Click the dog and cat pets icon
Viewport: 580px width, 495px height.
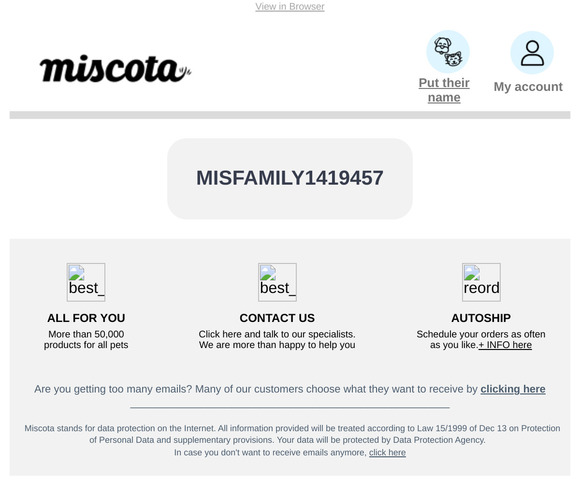[448, 52]
